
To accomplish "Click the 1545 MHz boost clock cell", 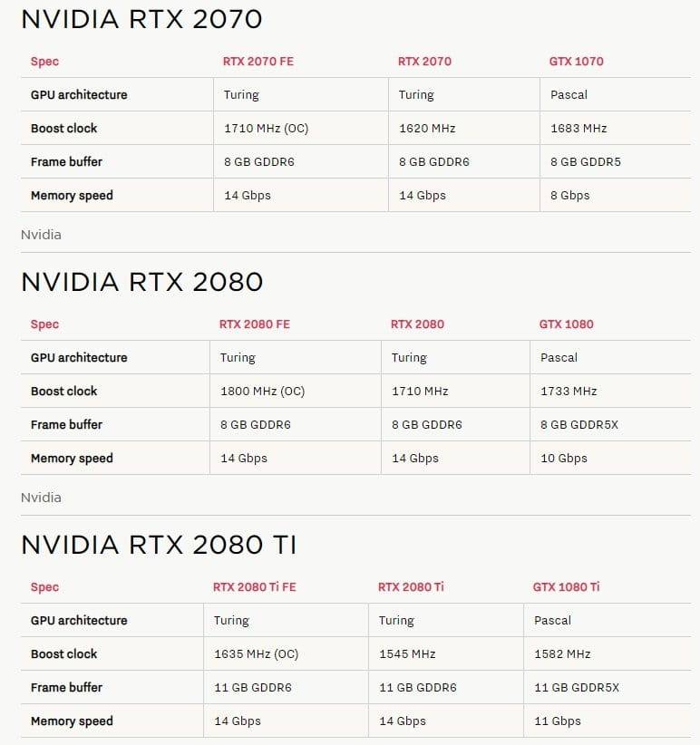I will coord(407,654).
